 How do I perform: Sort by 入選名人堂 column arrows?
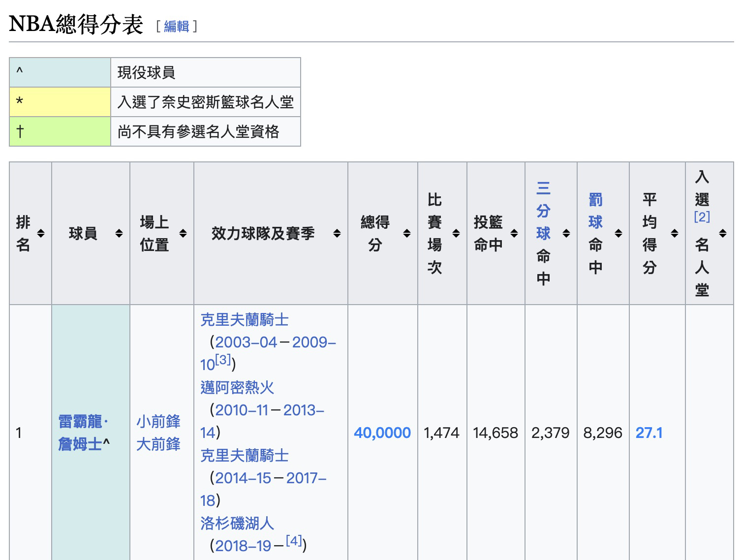point(723,233)
